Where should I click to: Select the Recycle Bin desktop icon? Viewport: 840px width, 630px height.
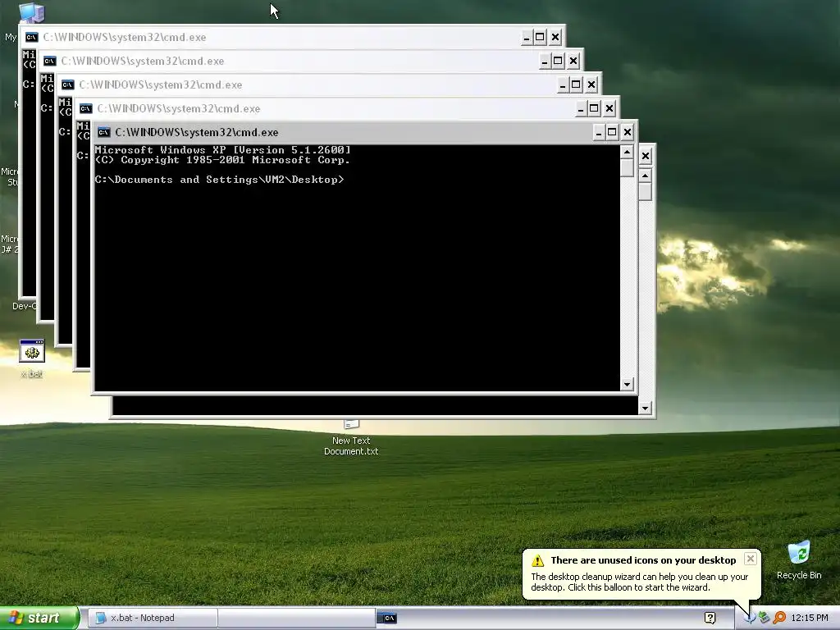(799, 560)
